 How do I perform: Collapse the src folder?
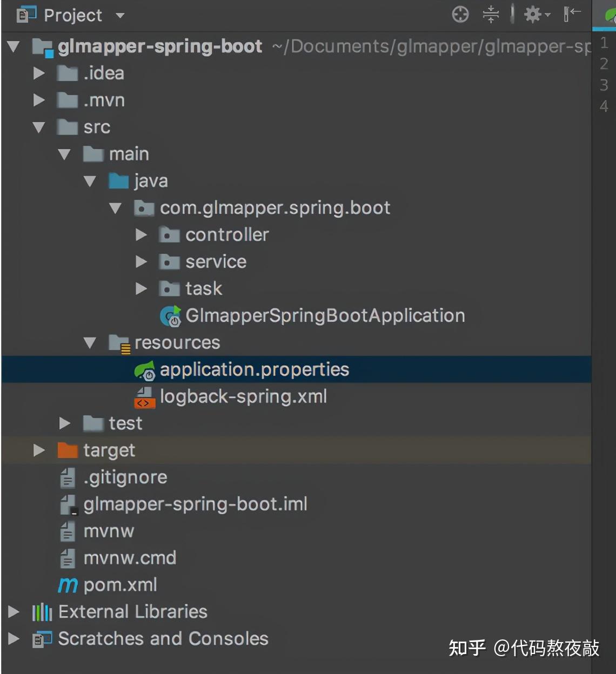pyautogui.click(x=39, y=127)
